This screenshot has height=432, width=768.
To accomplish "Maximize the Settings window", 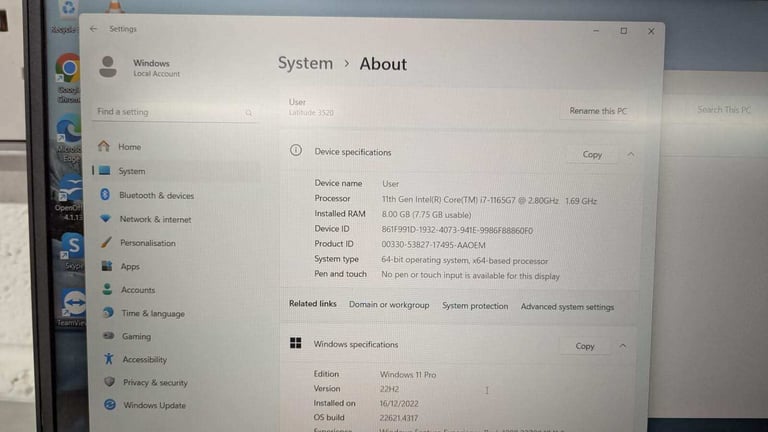I will point(624,31).
